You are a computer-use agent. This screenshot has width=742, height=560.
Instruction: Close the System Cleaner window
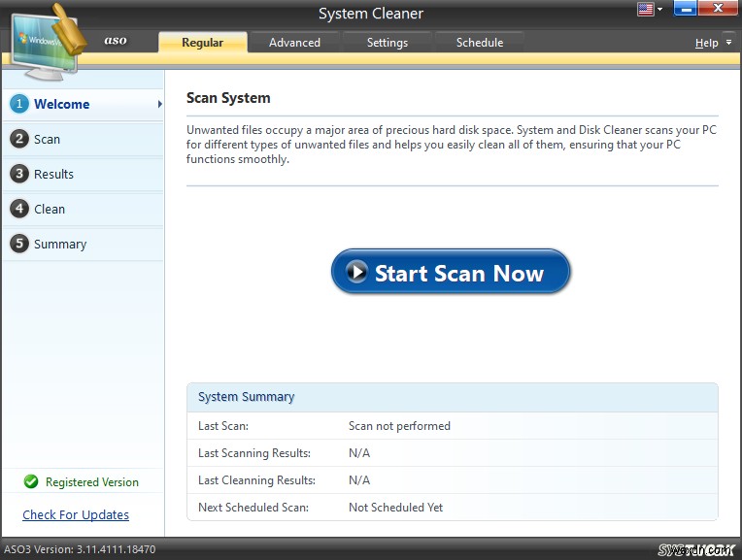coord(718,9)
